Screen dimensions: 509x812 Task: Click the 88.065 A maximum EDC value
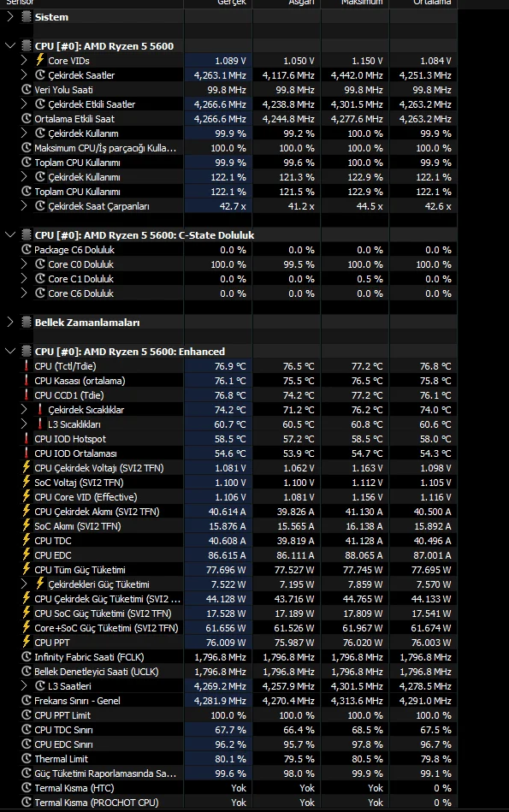[364, 554]
